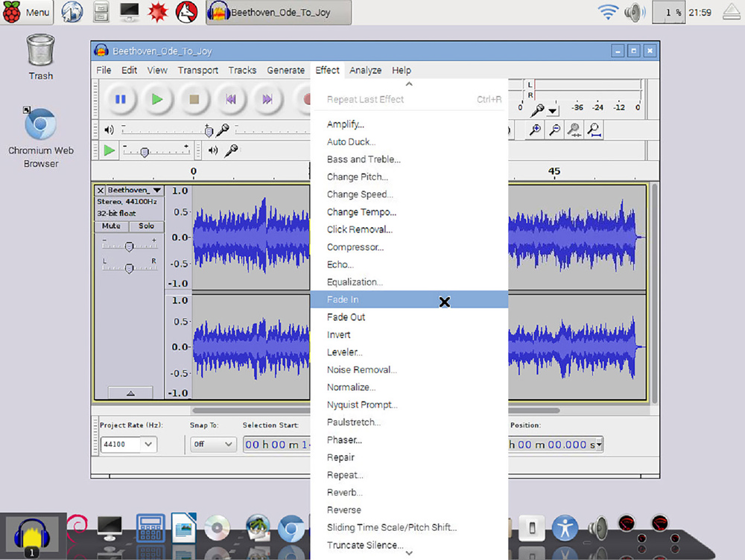
Task: Open the View menu
Action: coord(157,70)
